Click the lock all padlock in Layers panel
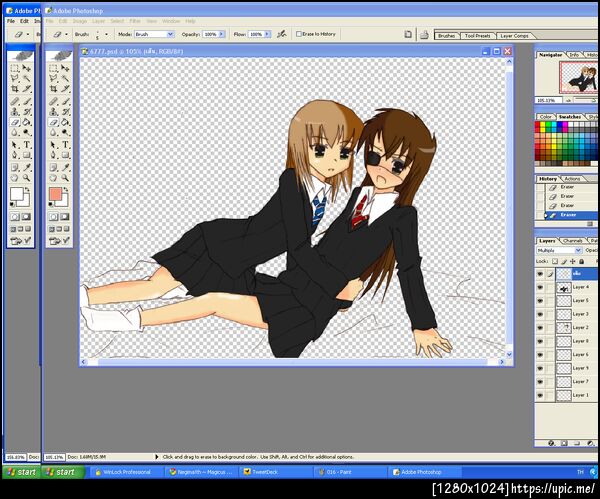This screenshot has width=600, height=499. (582, 261)
